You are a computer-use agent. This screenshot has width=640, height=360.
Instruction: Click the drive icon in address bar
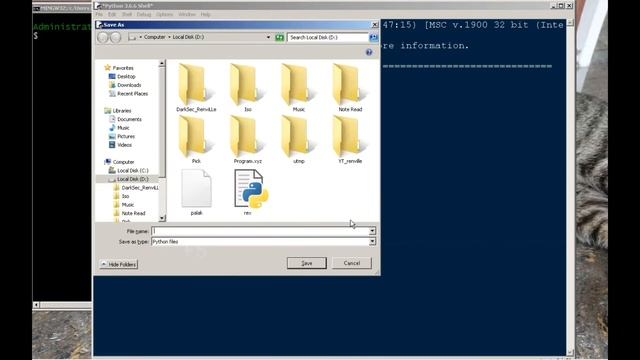pyautogui.click(x=132, y=37)
